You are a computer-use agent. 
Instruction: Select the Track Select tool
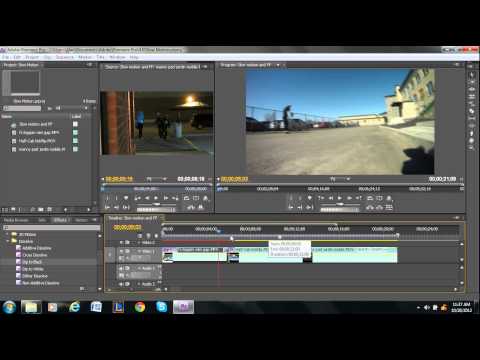click(x=472, y=82)
